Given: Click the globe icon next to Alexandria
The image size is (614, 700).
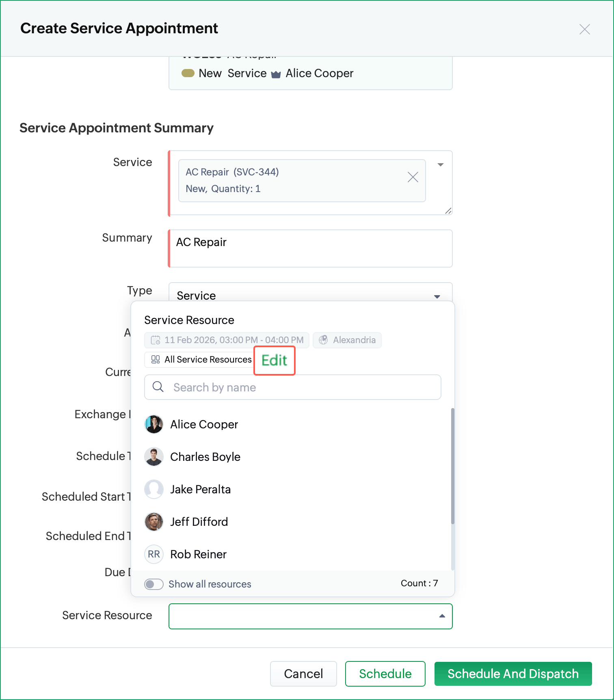Looking at the screenshot, I should pos(323,340).
